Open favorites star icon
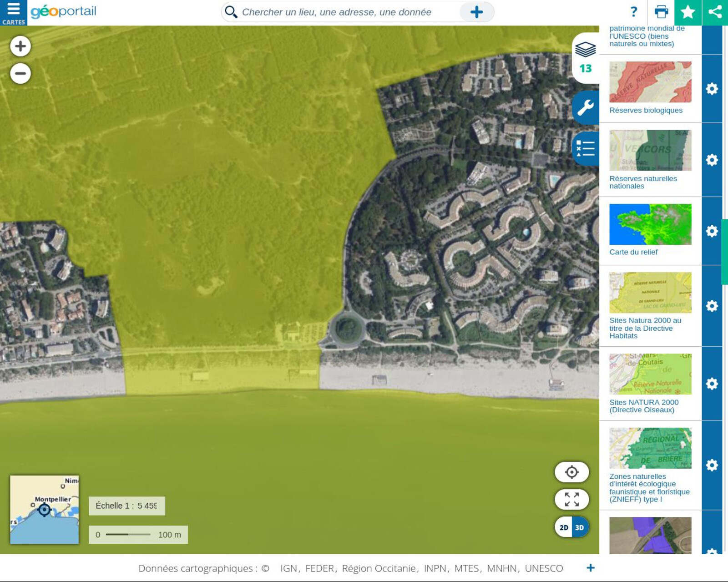Image resolution: width=728 pixels, height=582 pixels. (688, 12)
